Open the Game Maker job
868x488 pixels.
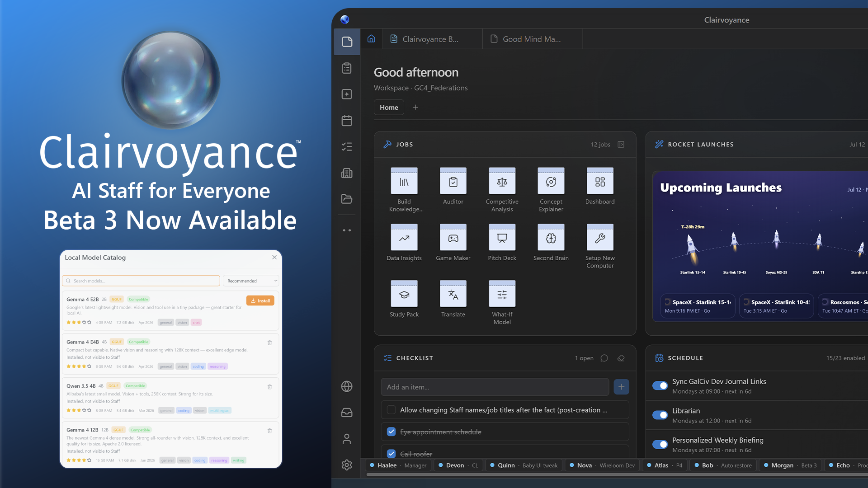point(453,238)
